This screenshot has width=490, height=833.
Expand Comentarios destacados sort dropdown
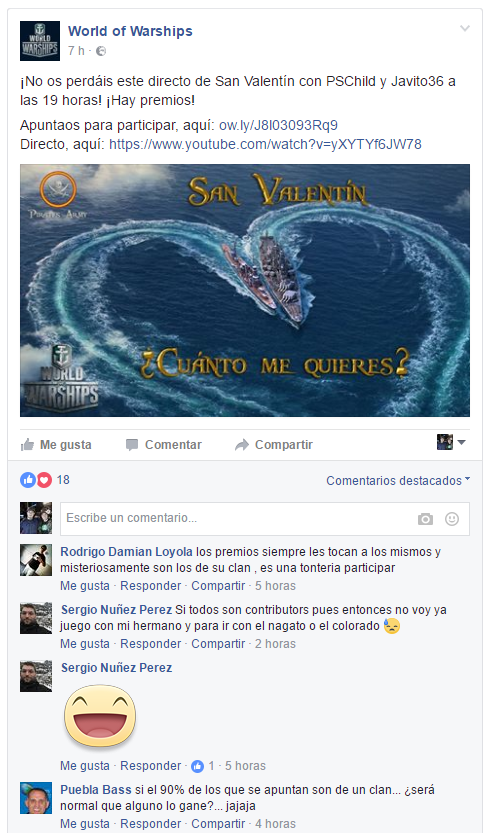click(x=398, y=480)
